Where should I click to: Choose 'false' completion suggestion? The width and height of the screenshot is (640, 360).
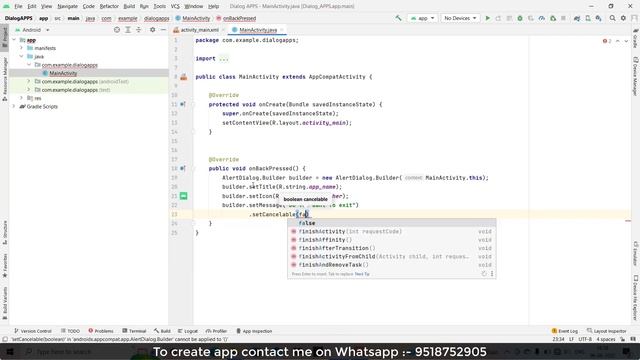point(391,223)
